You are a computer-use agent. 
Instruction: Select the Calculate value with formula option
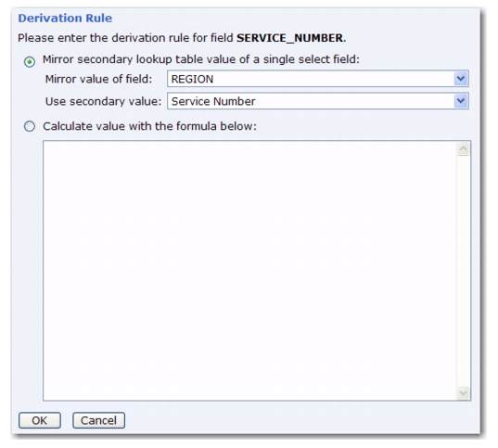click(30, 126)
